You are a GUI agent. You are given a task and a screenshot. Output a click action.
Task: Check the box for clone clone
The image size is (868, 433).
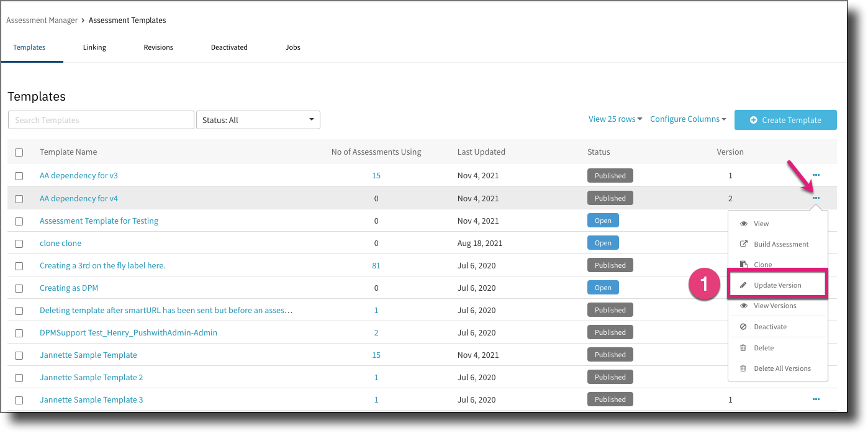pos(19,243)
